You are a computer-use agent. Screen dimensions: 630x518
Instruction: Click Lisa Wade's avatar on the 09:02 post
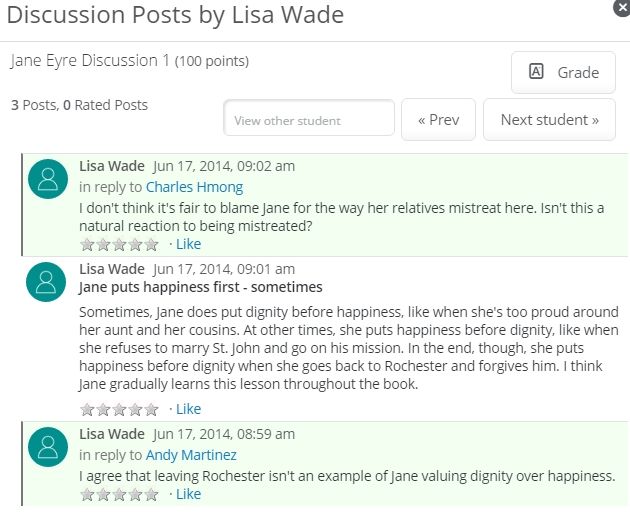[x=48, y=179]
